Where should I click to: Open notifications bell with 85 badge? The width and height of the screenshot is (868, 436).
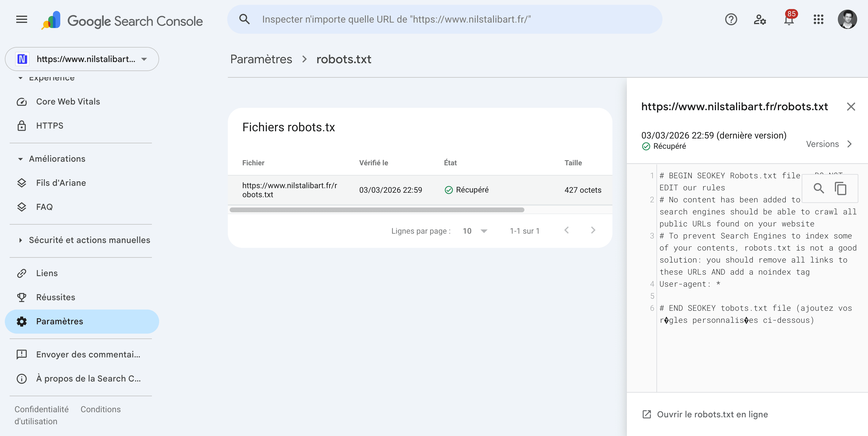tap(789, 19)
